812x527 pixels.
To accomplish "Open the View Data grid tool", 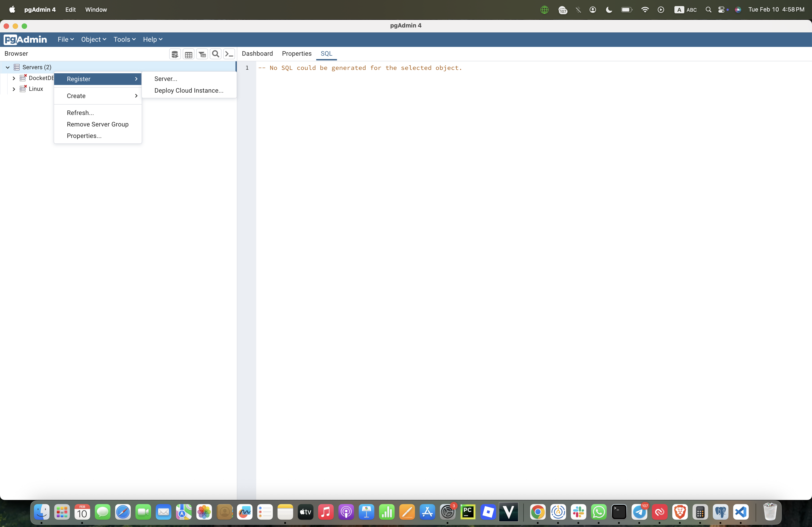I will point(188,54).
